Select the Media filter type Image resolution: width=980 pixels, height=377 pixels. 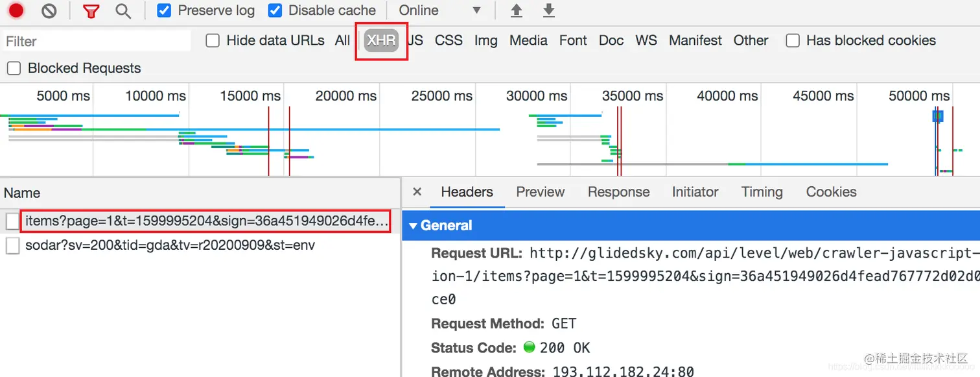click(x=528, y=40)
